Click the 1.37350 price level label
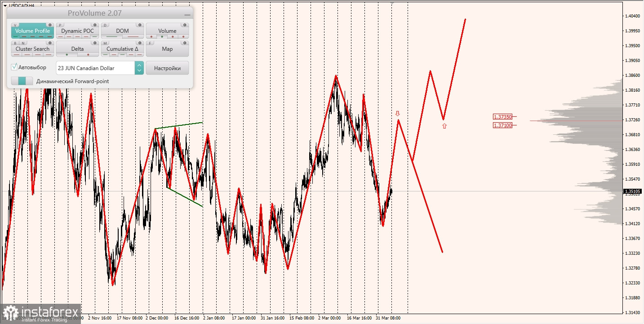Image resolution: width=644 pixels, height=324 pixels. 502,116
